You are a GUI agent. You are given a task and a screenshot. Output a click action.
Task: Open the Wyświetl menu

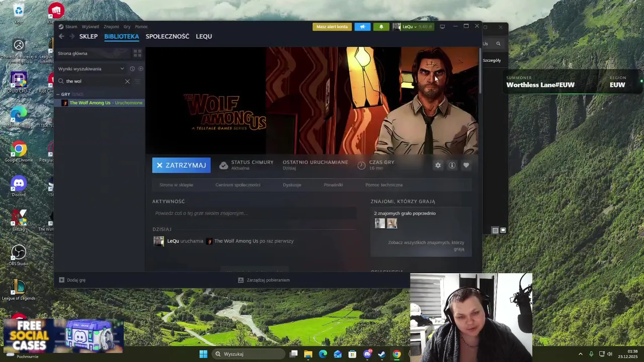91,27
